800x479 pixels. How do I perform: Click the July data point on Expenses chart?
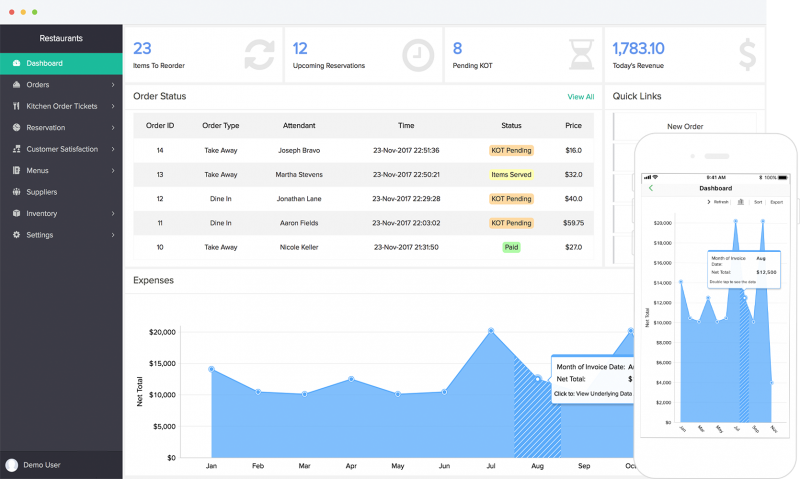coord(491,330)
